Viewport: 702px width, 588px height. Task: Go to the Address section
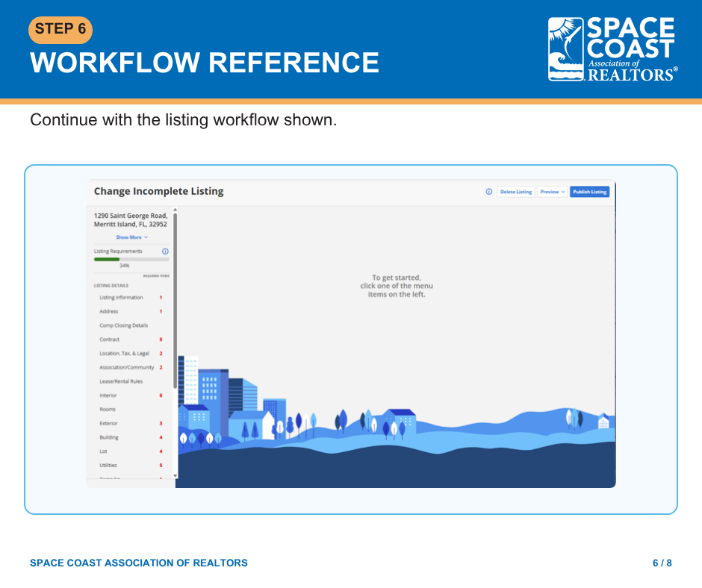point(109,311)
